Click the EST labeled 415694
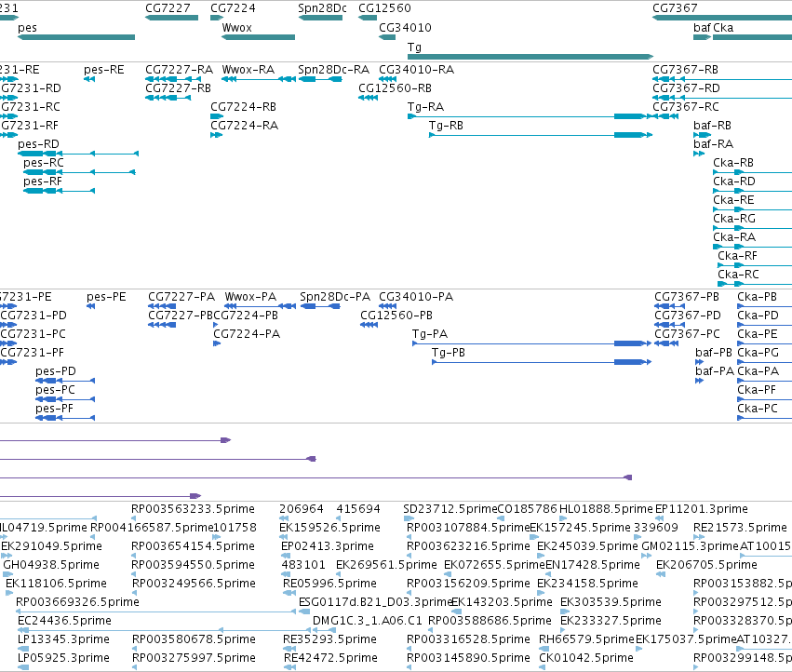This screenshot has width=792, height=672. 358,509
